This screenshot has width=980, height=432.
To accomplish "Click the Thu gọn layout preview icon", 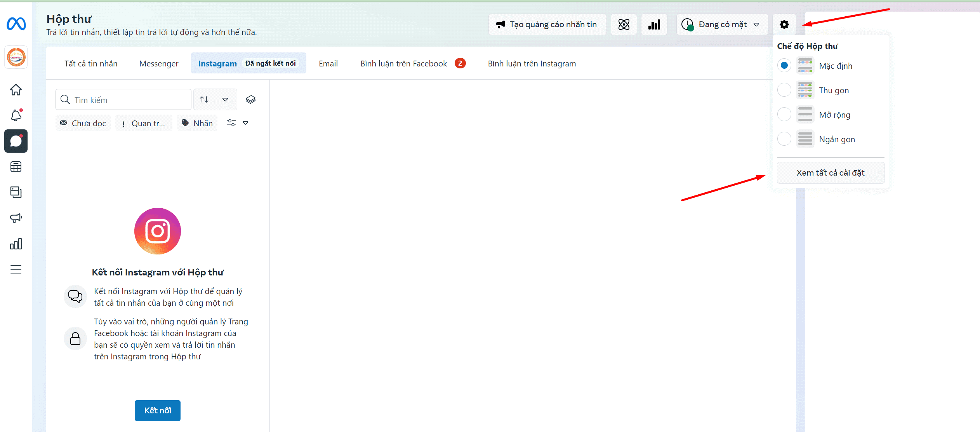I will (805, 90).
